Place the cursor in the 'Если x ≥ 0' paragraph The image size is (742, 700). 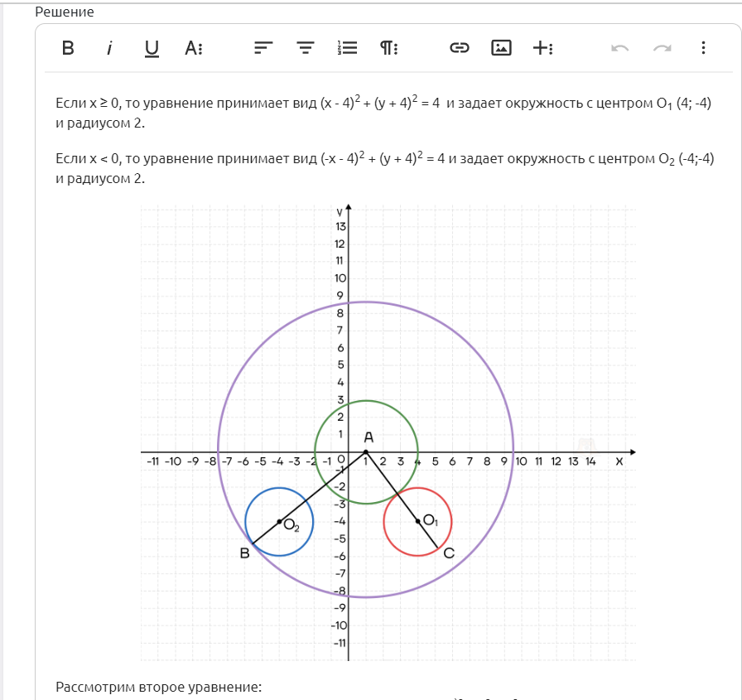click(x=383, y=113)
